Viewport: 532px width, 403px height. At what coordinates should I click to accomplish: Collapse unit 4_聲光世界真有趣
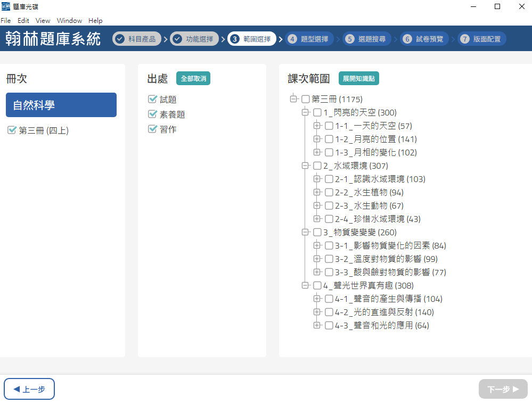[x=305, y=285]
